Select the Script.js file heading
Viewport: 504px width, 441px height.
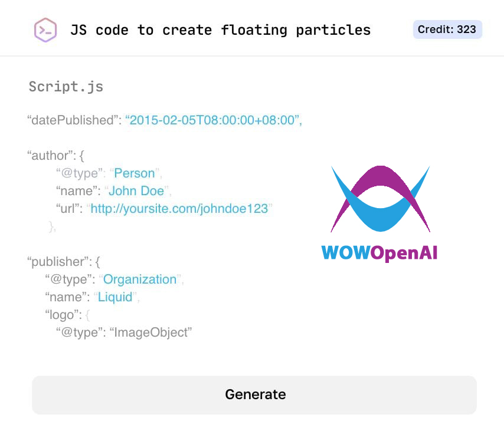(66, 87)
